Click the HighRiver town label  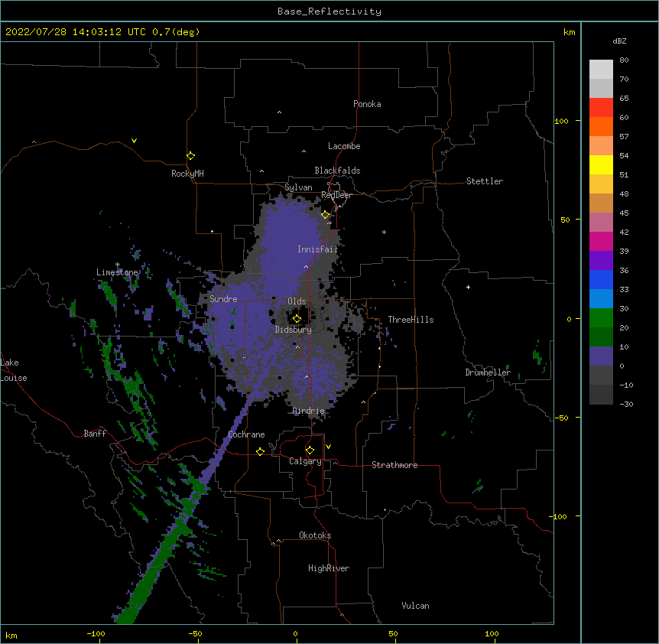[x=329, y=568]
